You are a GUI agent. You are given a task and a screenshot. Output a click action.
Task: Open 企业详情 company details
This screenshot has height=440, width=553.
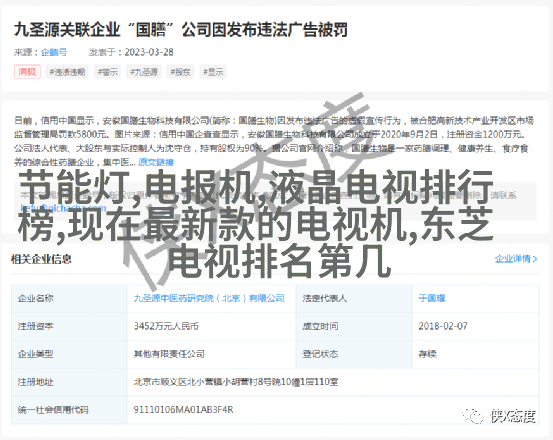pyautogui.click(x=512, y=259)
